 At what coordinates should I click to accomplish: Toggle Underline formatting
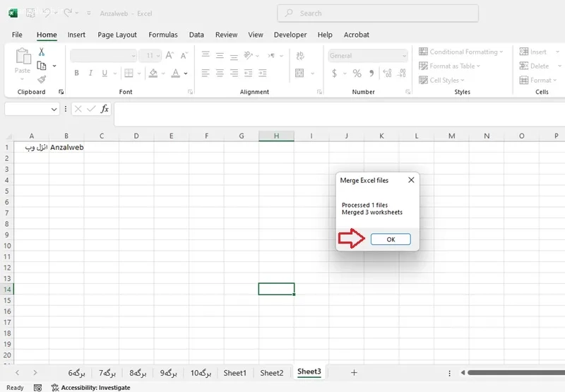click(105, 73)
